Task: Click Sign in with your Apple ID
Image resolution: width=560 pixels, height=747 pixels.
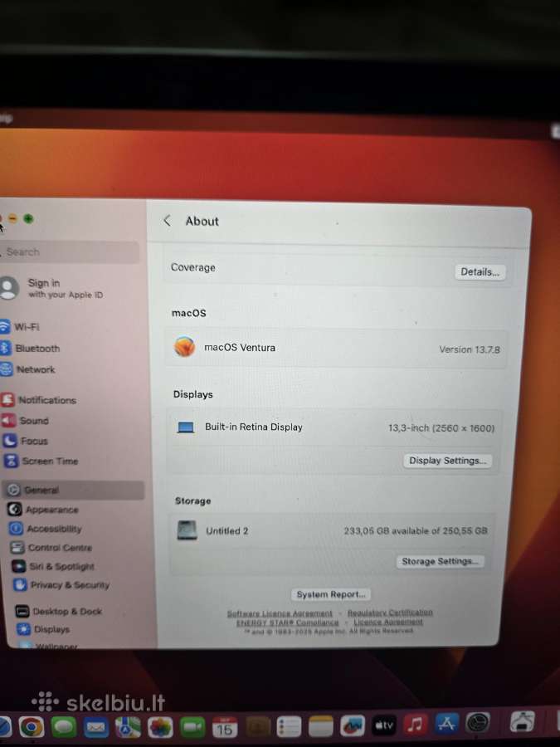Action: (x=65, y=288)
